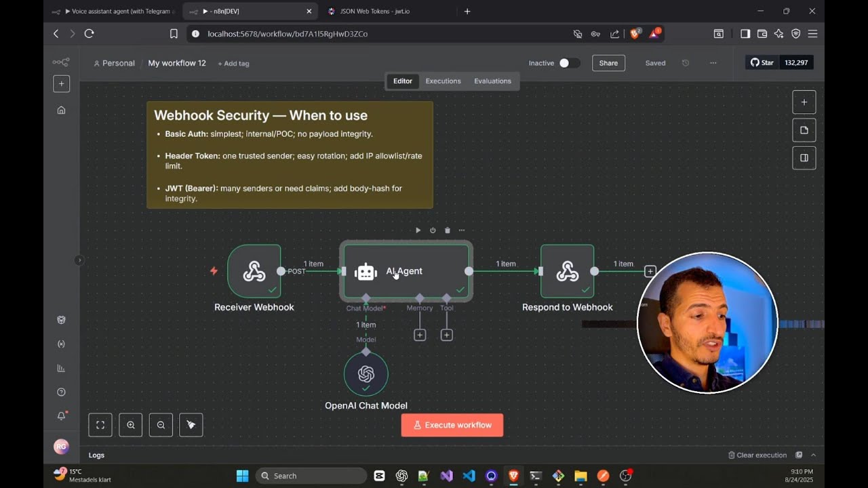Open AI Agent node more options
The width and height of the screenshot is (868, 488).
click(x=462, y=230)
